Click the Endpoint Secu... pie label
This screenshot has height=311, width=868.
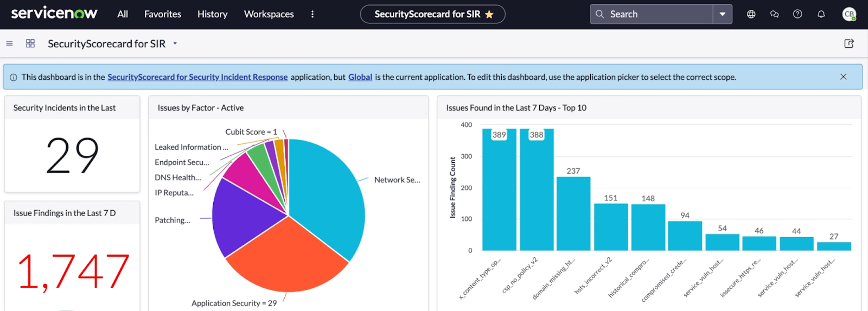point(182,162)
